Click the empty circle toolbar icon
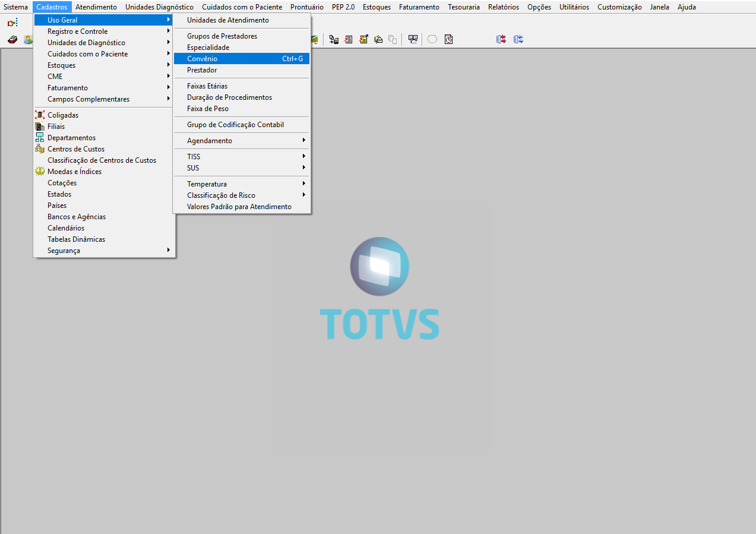This screenshot has height=534, width=756. [x=432, y=39]
